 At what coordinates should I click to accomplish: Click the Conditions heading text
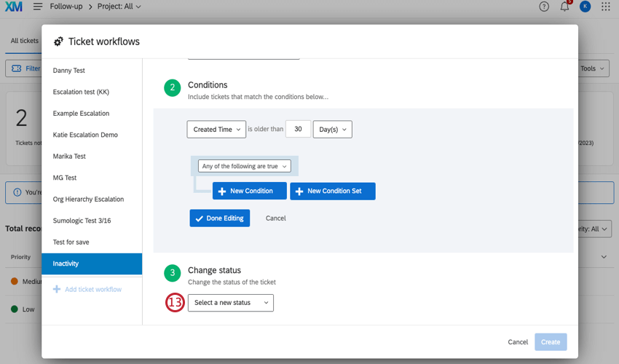pyautogui.click(x=208, y=85)
